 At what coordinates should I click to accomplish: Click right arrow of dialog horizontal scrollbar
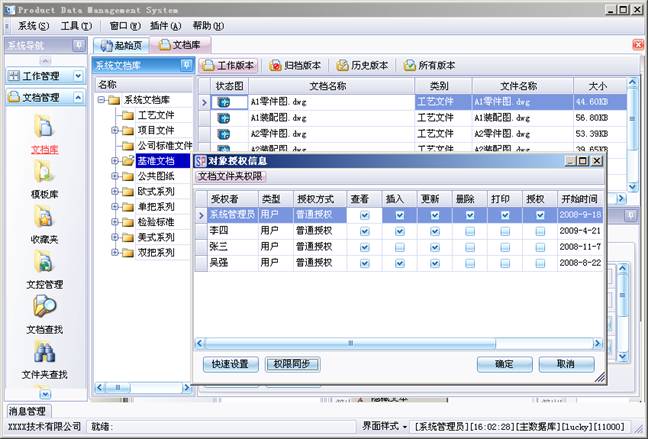pyautogui.click(x=597, y=343)
